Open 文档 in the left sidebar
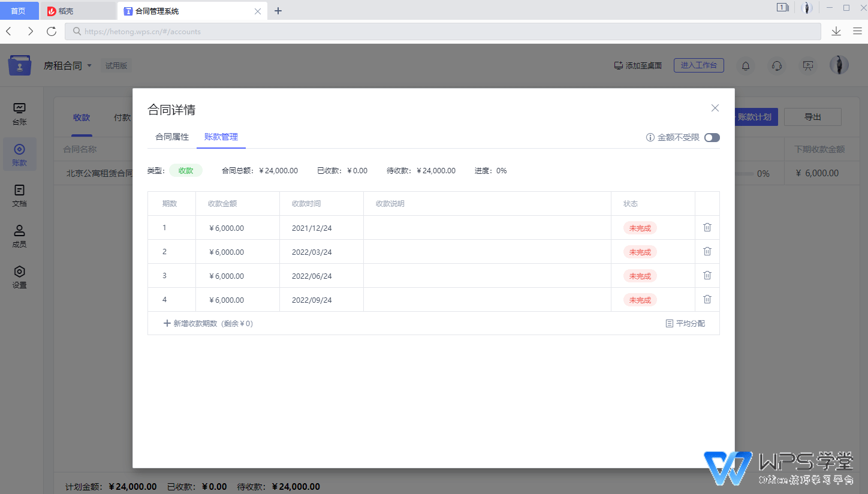The image size is (868, 494). coord(19,195)
